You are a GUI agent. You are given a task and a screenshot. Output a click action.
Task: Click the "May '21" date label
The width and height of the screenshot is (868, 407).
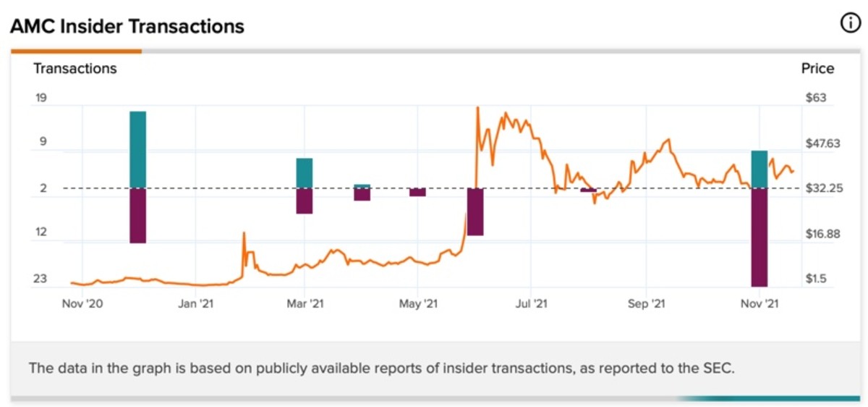point(418,304)
